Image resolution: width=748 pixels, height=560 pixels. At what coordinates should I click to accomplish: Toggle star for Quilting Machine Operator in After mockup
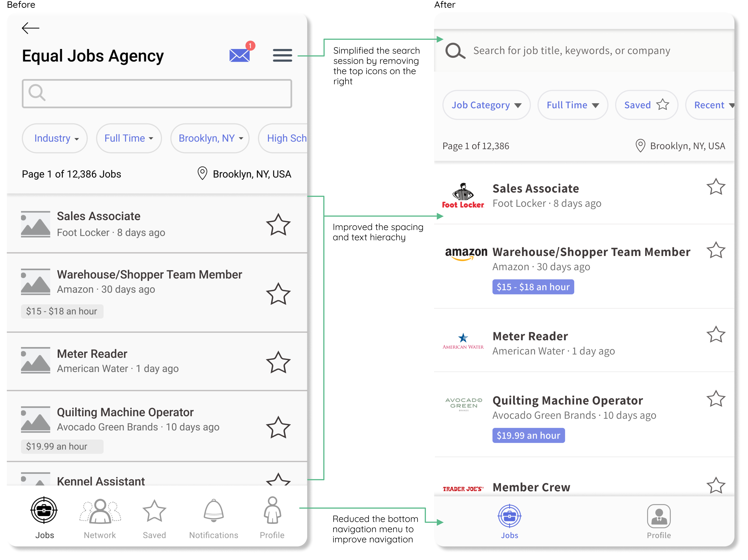716,399
